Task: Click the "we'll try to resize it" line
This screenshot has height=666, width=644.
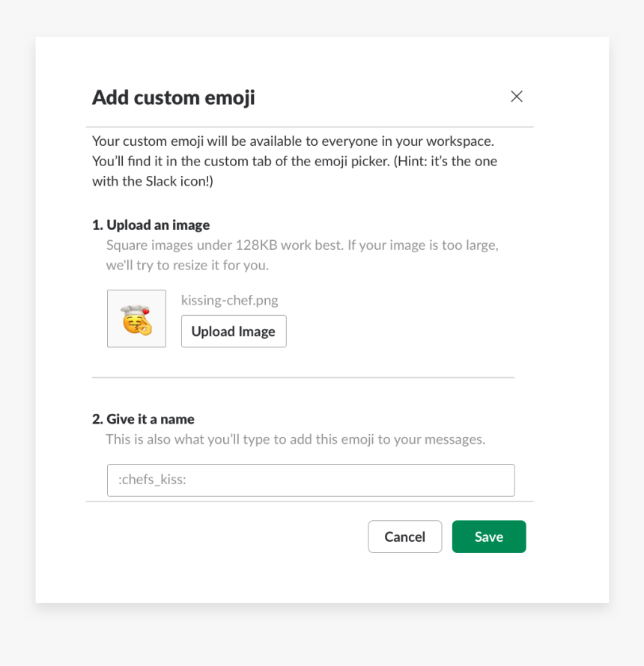Action: coord(187,265)
